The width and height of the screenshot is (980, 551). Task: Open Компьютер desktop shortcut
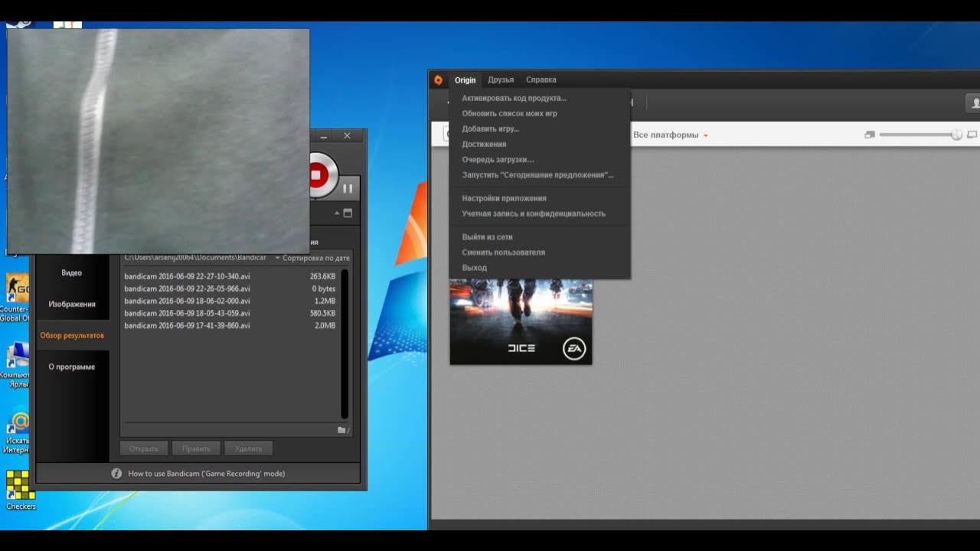click(17, 364)
